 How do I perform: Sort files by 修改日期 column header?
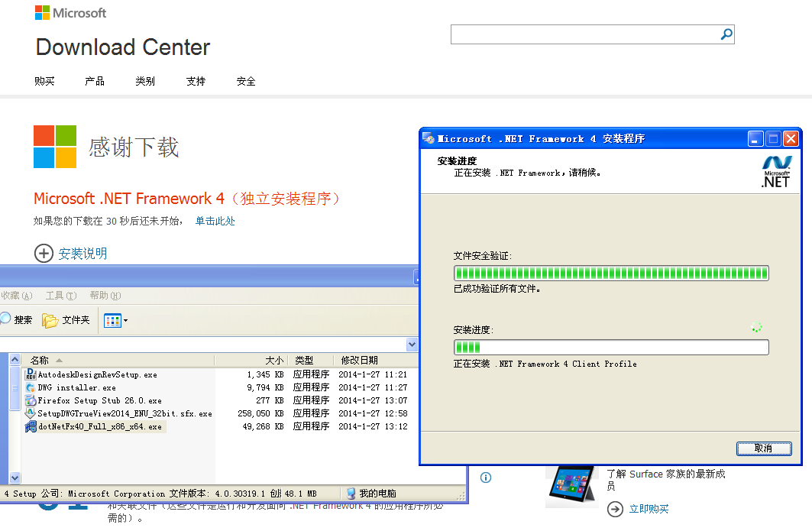[376, 360]
